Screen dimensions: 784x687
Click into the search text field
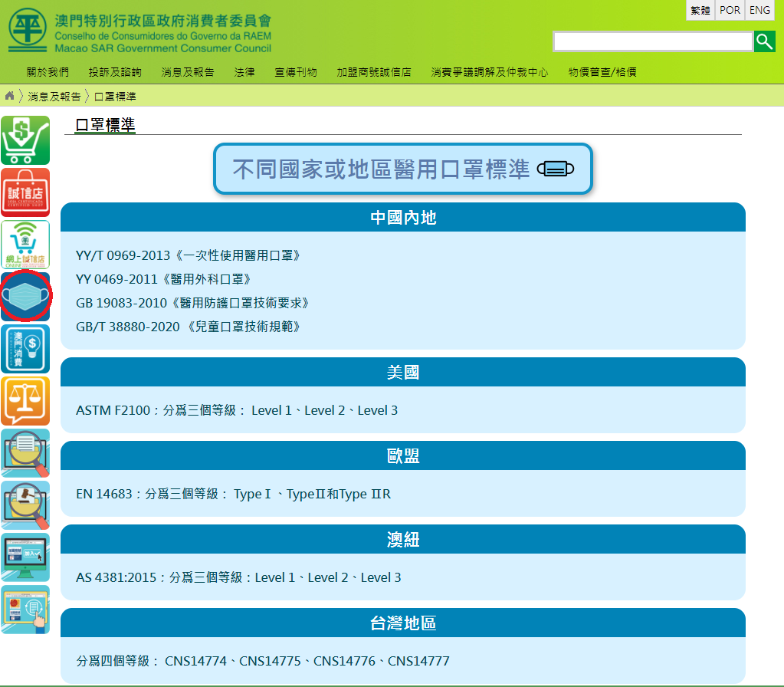(x=652, y=41)
